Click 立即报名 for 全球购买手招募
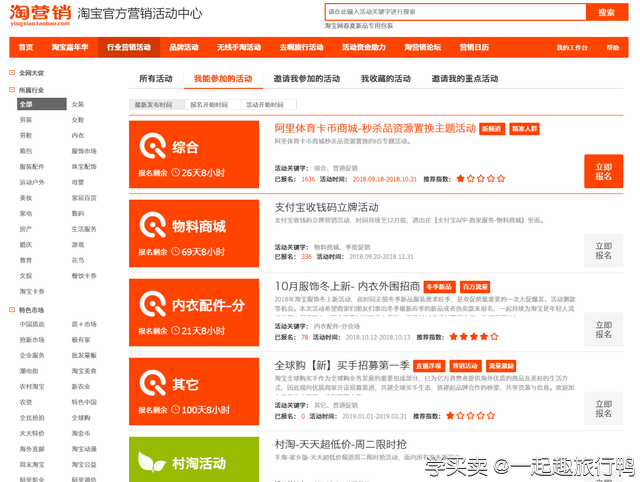The image size is (640, 482). [x=604, y=409]
